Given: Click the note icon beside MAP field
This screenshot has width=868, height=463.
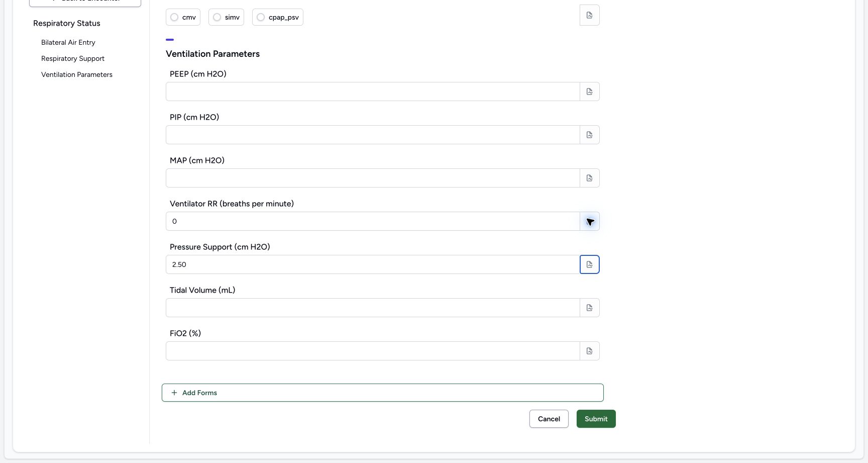Looking at the screenshot, I should 590,178.
